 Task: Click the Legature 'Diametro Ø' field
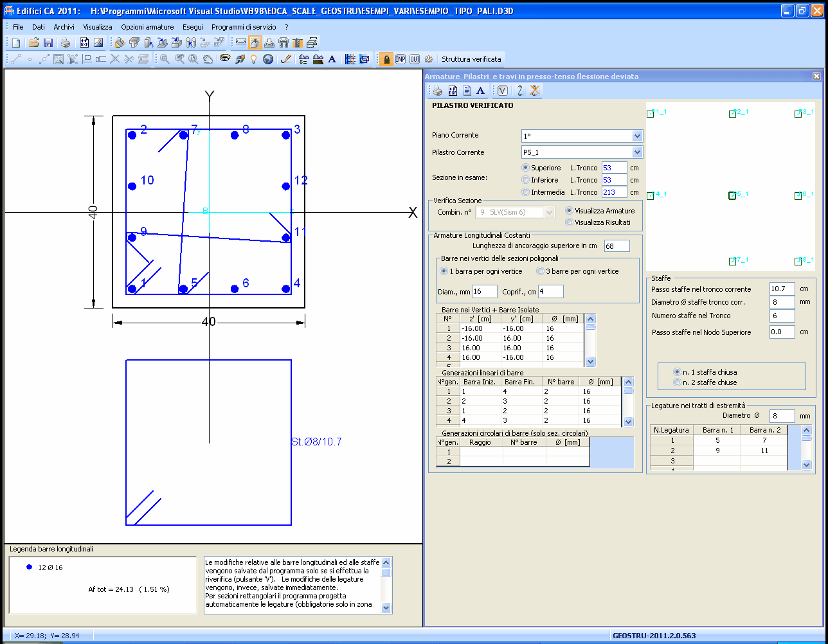[x=782, y=416]
